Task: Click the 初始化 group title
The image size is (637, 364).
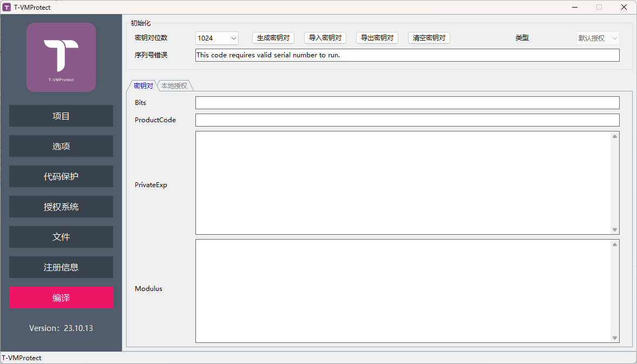Action: (141, 23)
